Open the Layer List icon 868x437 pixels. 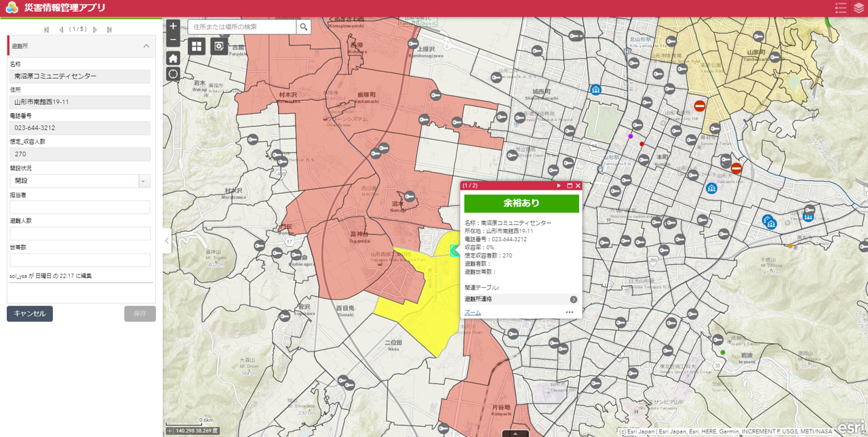pos(859,8)
